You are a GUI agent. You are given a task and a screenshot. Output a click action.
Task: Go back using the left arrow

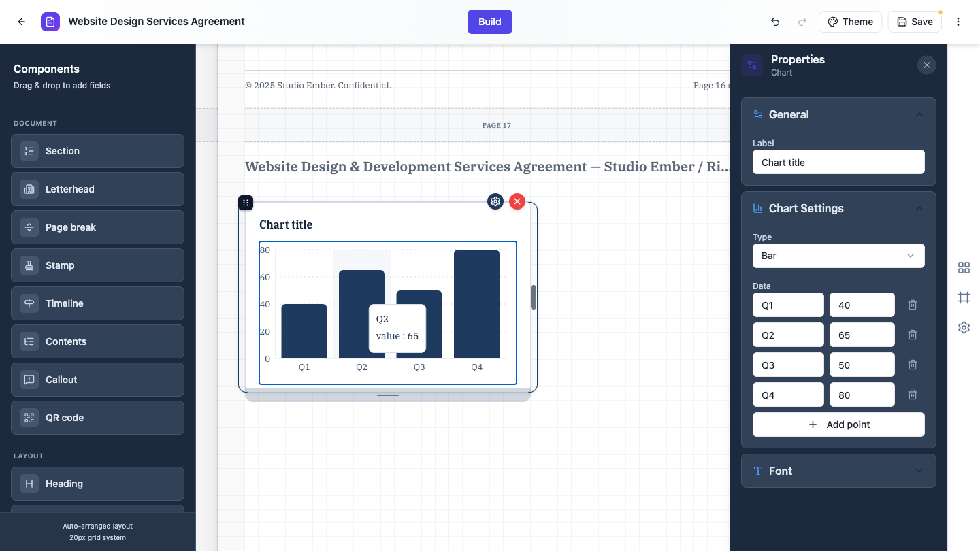22,22
